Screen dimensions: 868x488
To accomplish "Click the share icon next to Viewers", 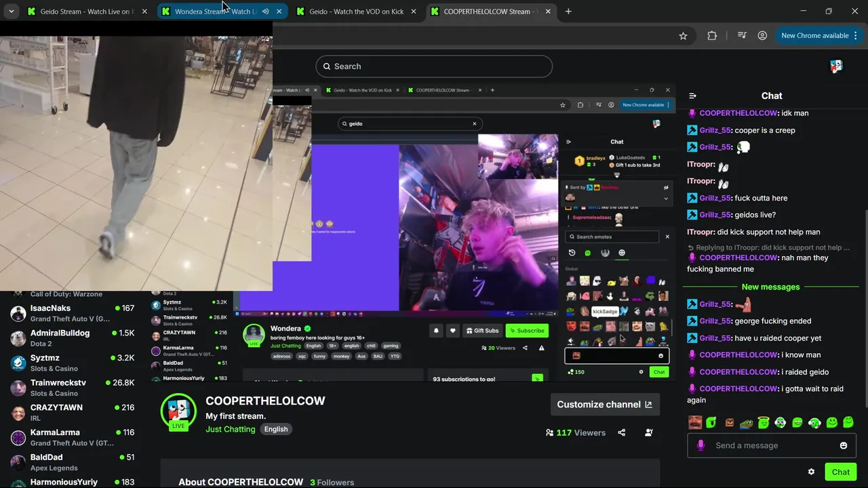I will click(622, 432).
